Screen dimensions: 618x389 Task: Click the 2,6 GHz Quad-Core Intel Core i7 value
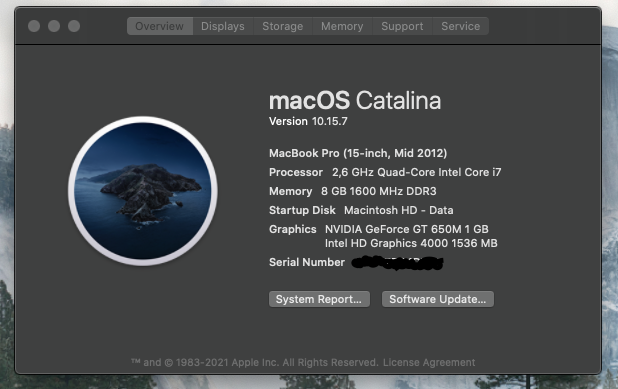tap(417, 172)
